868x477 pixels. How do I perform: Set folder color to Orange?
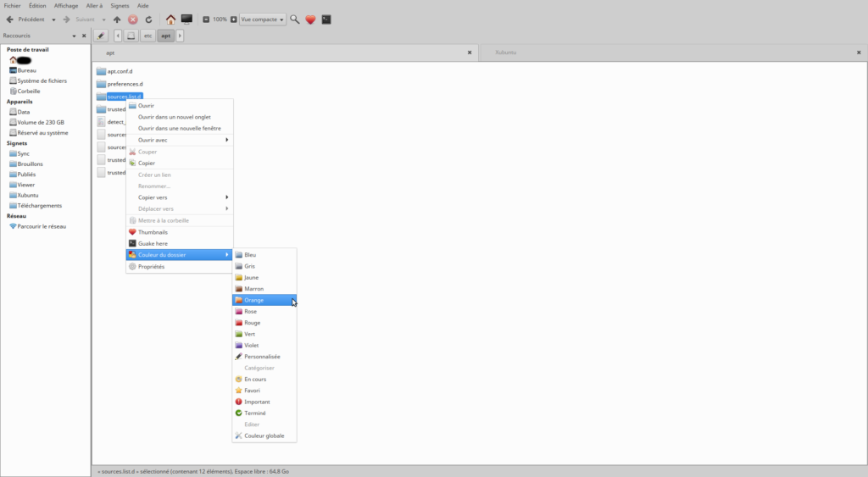click(x=264, y=301)
